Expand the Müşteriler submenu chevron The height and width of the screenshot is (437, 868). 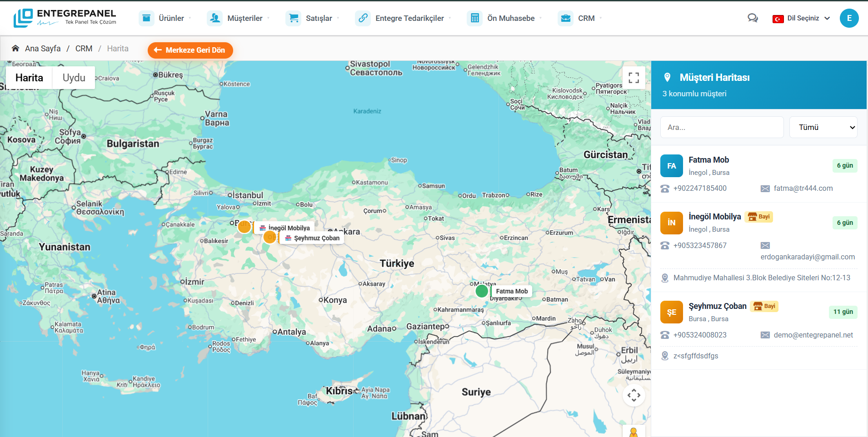click(x=269, y=18)
